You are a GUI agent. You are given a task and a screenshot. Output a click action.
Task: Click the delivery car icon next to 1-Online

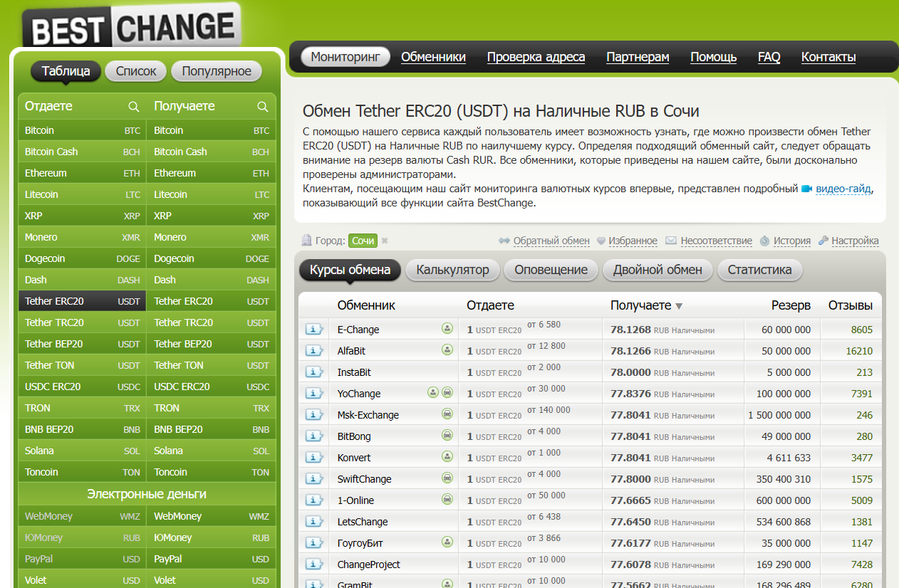447,499
